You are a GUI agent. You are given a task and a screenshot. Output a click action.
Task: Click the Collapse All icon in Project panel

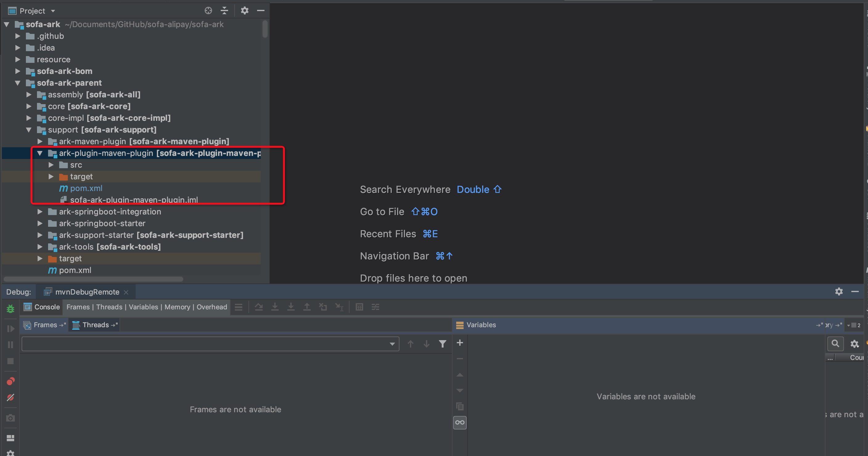pos(224,11)
